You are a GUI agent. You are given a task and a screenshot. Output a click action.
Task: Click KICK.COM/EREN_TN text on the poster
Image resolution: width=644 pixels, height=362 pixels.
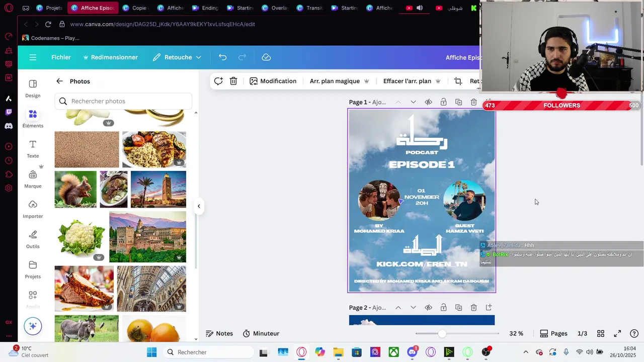pos(422,264)
